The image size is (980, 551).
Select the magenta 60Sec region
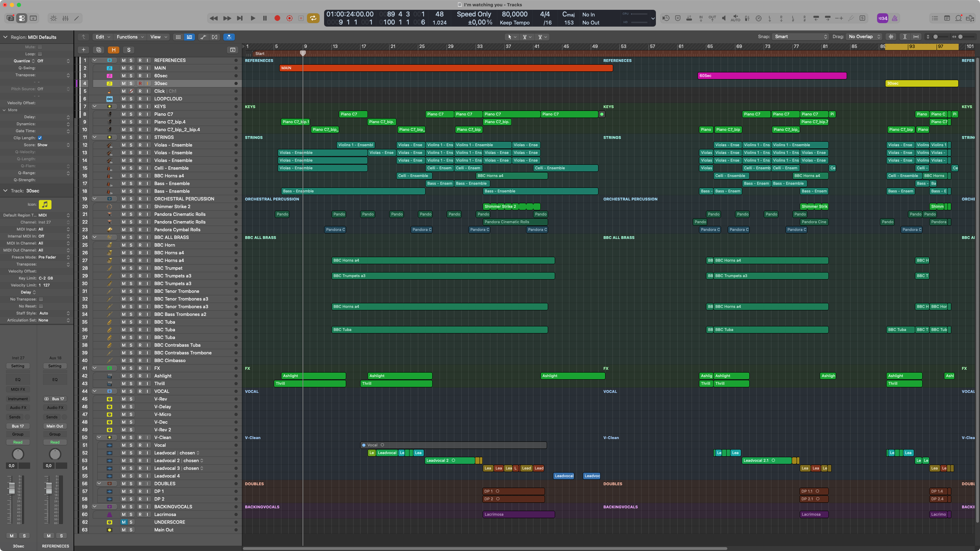click(772, 76)
